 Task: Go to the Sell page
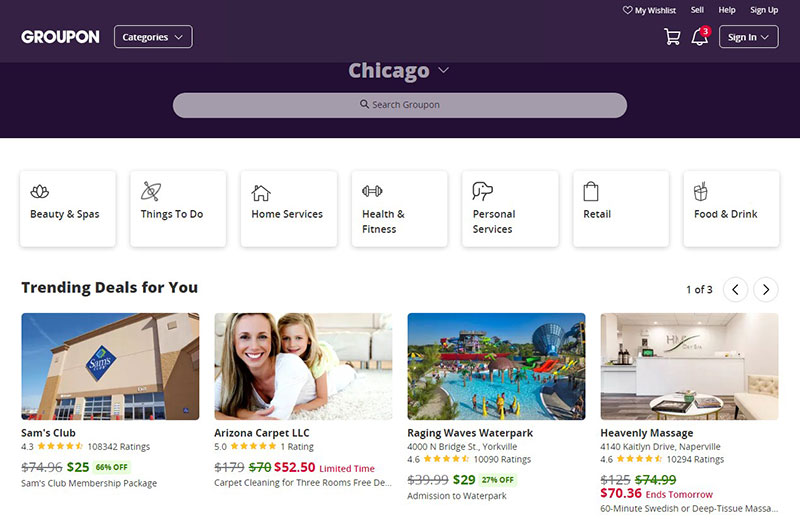pyautogui.click(x=697, y=10)
